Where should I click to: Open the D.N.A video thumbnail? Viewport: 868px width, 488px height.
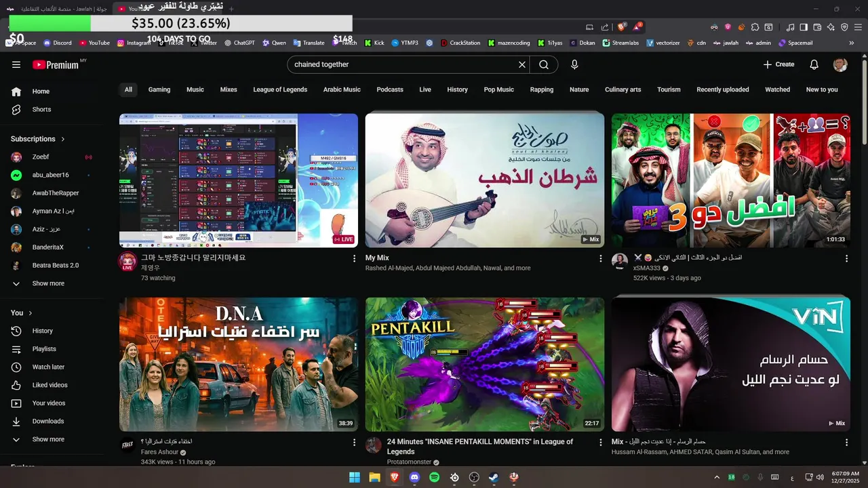[239, 364]
